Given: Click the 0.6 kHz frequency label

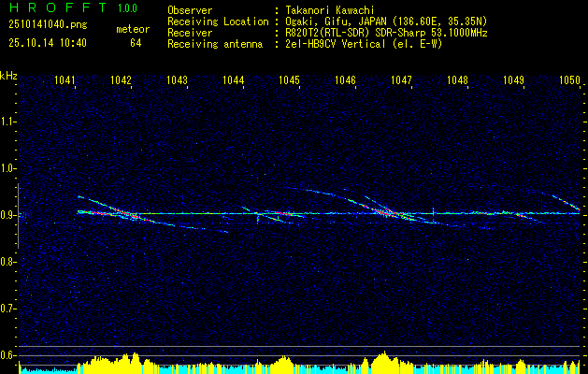Looking at the screenshot, I should pos(8,355).
